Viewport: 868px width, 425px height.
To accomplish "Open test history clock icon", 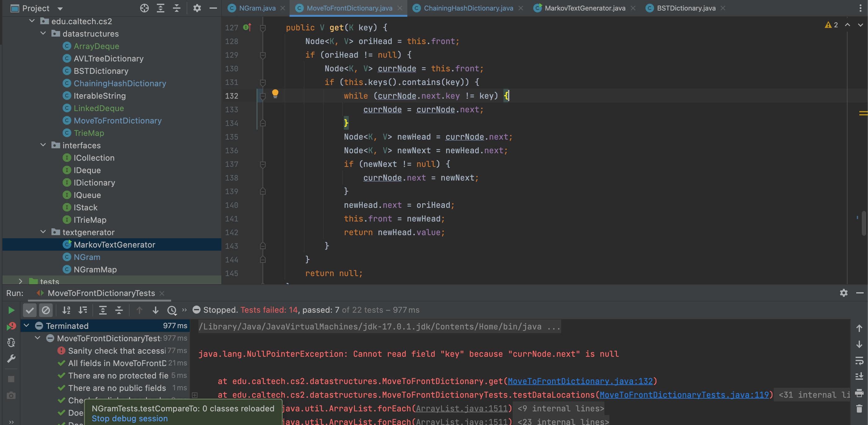I will (x=172, y=310).
